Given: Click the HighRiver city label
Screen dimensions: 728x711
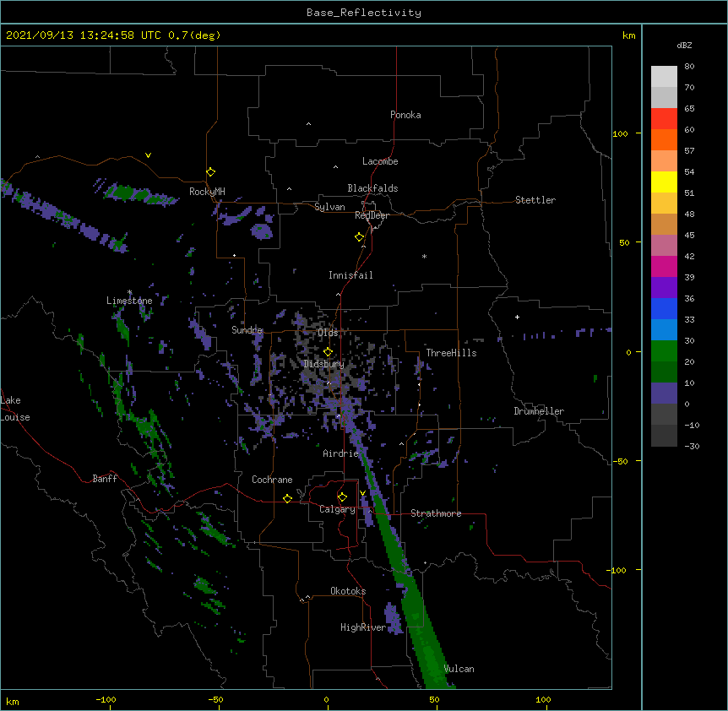Looking at the screenshot, I should point(363,627).
